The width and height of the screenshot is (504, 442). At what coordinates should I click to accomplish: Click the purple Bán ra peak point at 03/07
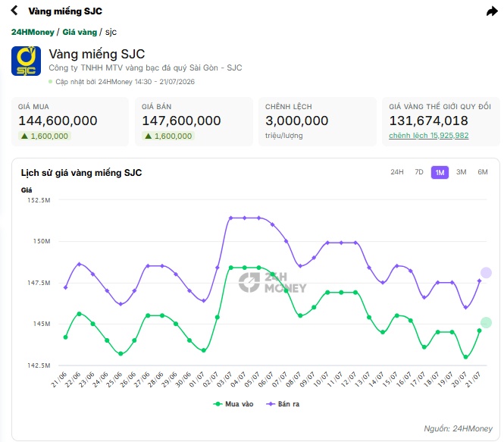(x=231, y=218)
